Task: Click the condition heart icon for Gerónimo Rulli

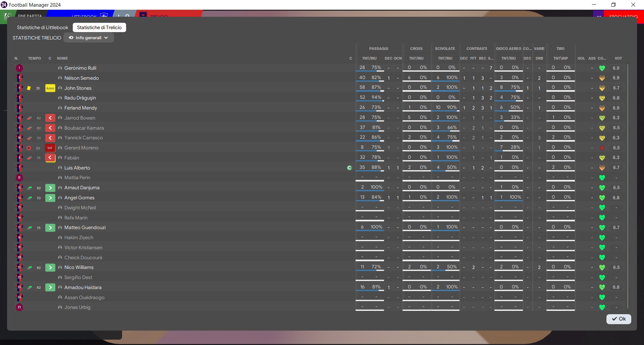Action: click(602, 68)
